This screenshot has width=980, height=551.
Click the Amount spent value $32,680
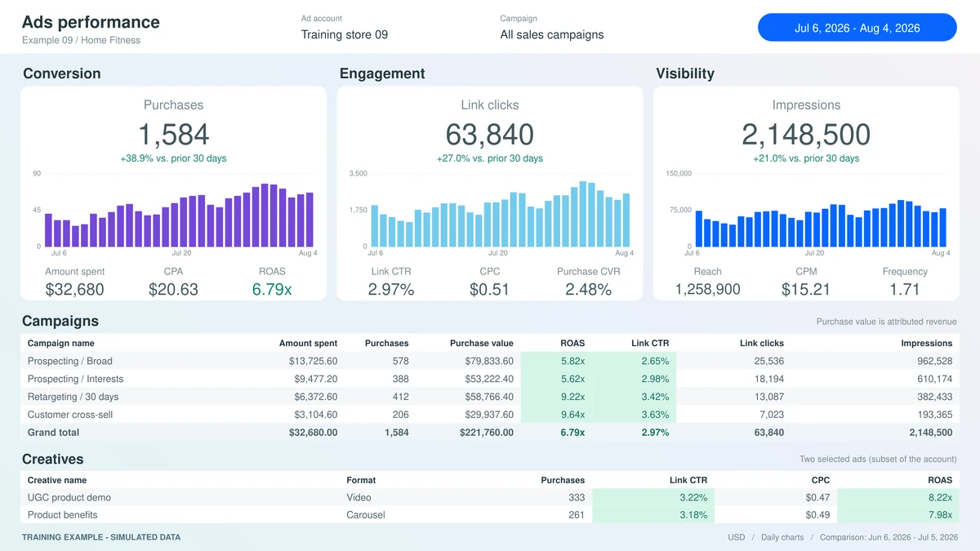point(74,289)
